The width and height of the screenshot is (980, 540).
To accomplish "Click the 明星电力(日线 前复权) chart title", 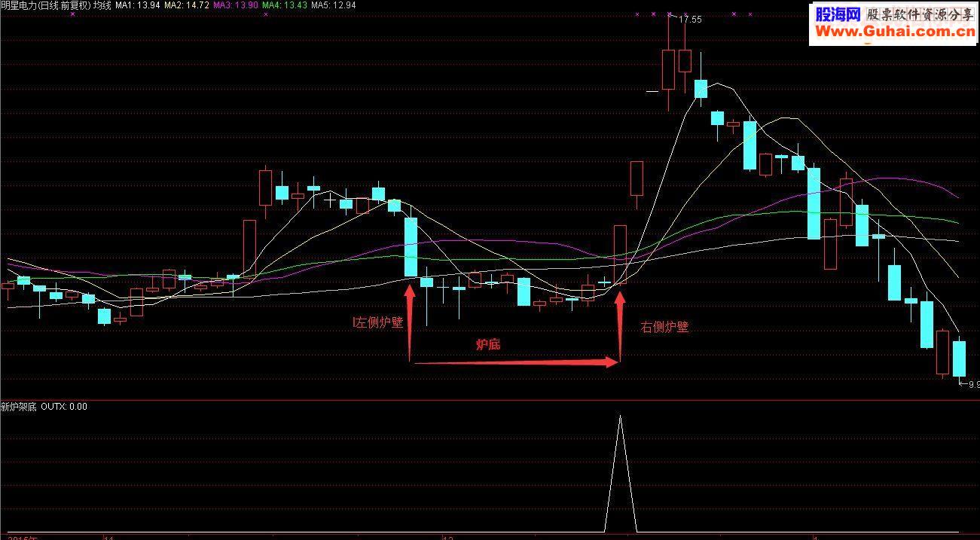I will 45,5.
